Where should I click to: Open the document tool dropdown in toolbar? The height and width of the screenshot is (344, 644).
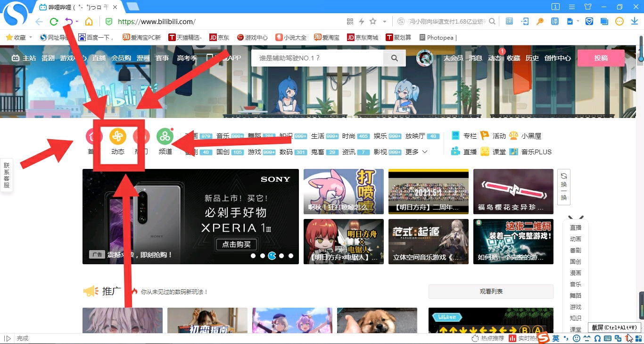click(577, 22)
